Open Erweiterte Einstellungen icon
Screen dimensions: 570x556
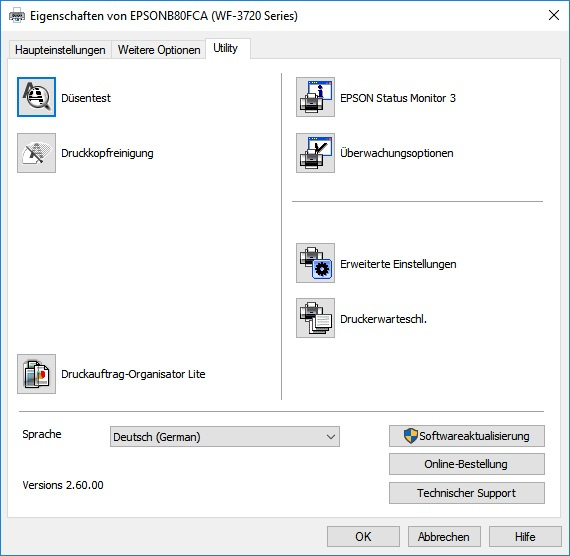315,263
